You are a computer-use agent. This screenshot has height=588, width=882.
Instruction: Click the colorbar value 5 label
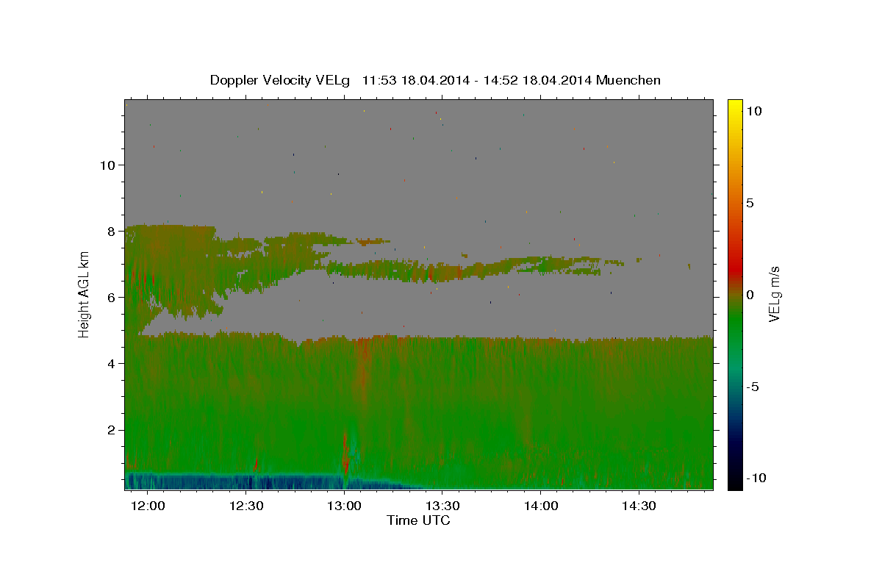coord(750,203)
